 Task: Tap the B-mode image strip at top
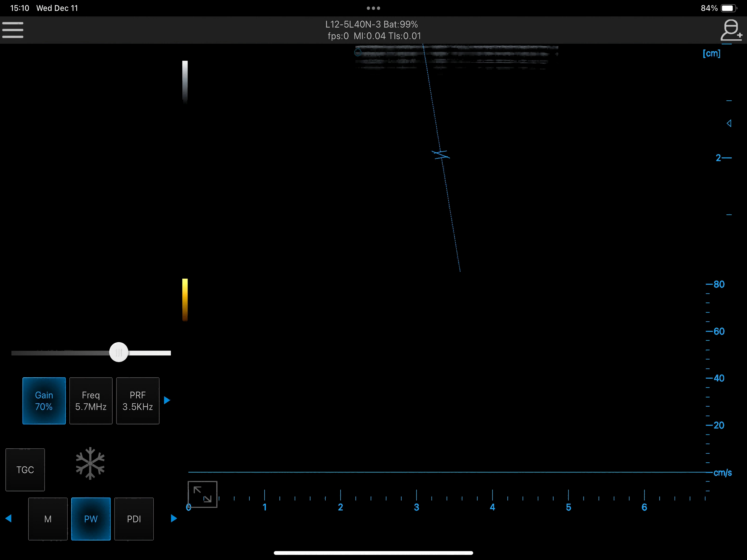click(x=456, y=57)
